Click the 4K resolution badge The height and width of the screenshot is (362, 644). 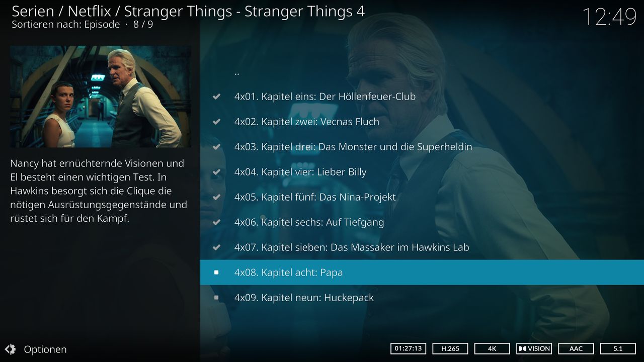click(492, 348)
